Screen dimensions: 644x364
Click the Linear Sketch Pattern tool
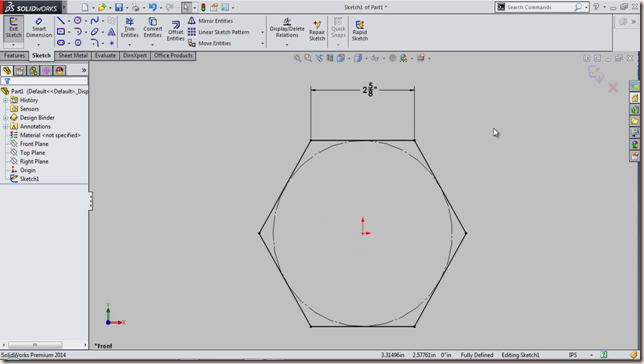(x=219, y=32)
